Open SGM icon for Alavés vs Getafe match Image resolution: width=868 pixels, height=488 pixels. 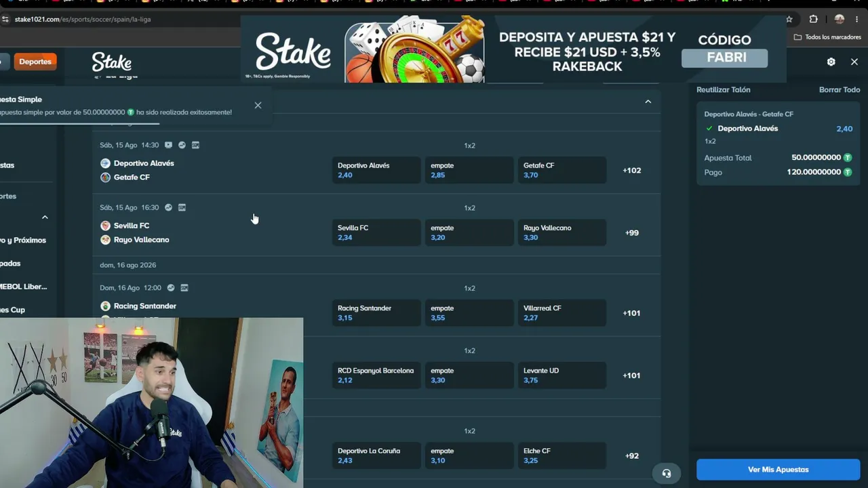(195, 145)
